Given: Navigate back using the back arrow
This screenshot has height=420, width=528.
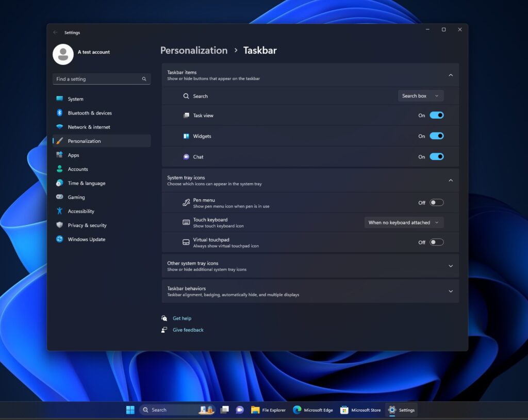Looking at the screenshot, I should click(55, 32).
